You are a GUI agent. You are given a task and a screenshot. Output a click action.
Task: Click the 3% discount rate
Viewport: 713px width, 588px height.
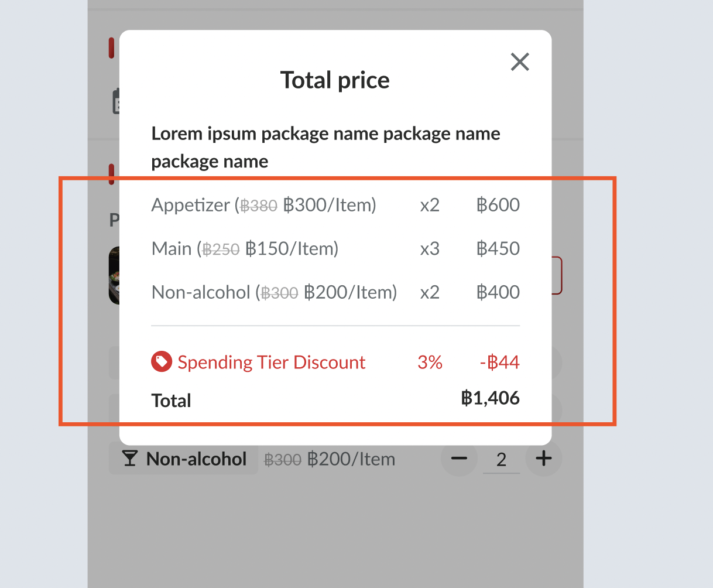click(x=430, y=363)
